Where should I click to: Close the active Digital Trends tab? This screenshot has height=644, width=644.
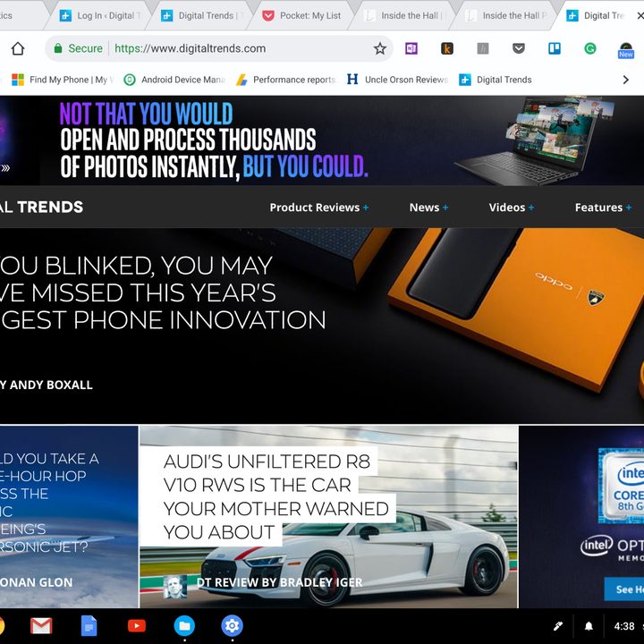pyautogui.click(x=640, y=15)
